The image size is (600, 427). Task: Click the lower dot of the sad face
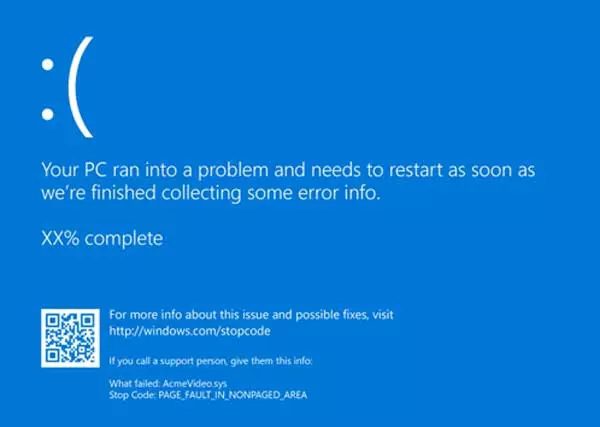47,114
